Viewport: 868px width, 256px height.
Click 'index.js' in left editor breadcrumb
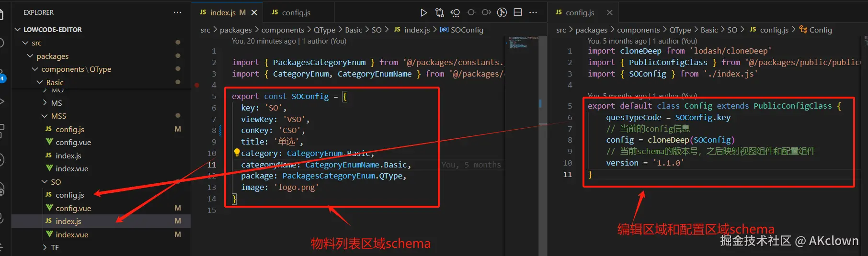coord(417,30)
